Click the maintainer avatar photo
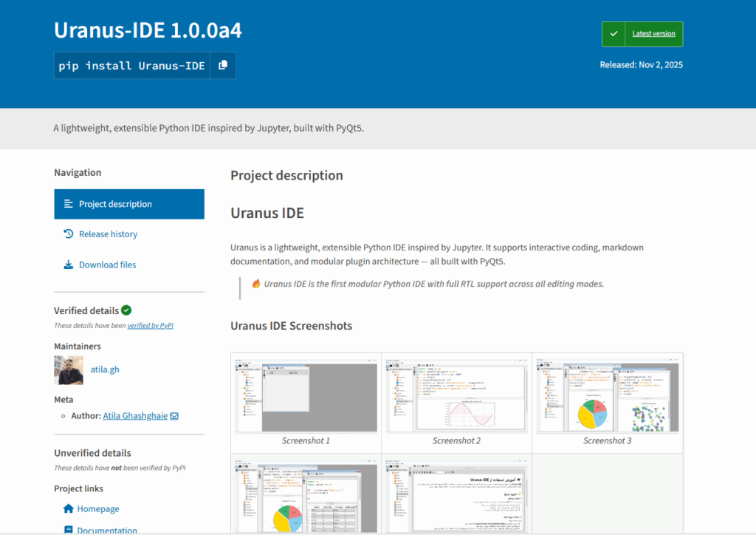 tap(69, 369)
